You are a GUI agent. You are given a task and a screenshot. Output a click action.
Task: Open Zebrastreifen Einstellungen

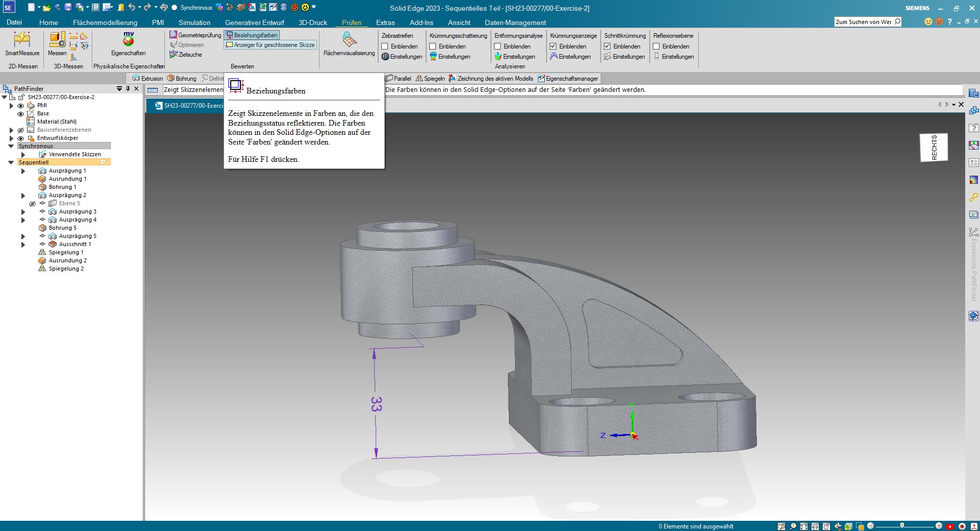(x=402, y=57)
